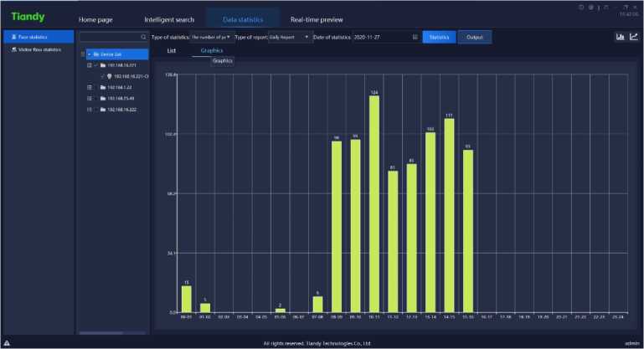Open the Type of statistics dropdown

[x=211, y=37]
